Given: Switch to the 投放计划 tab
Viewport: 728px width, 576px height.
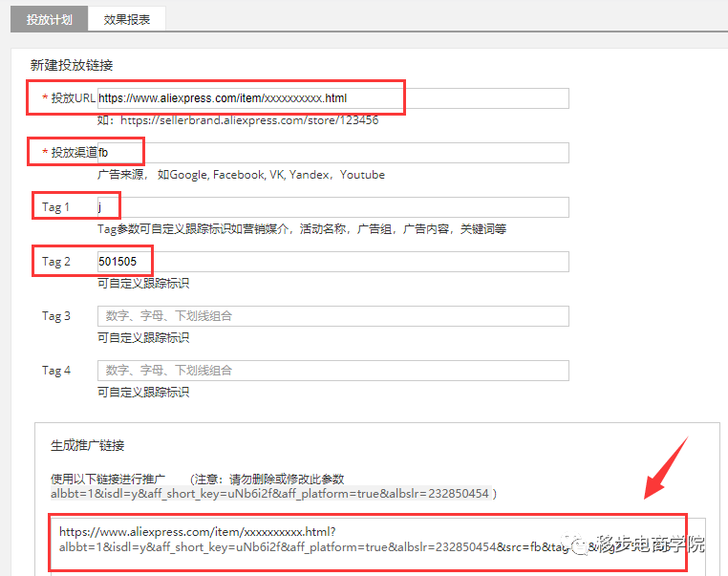Looking at the screenshot, I should pos(50,19).
